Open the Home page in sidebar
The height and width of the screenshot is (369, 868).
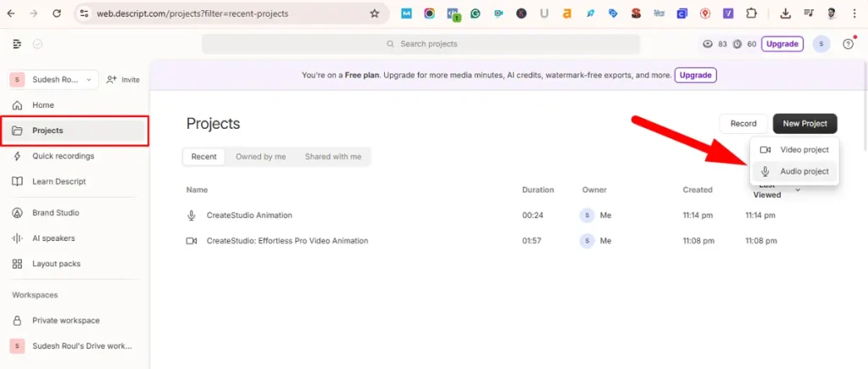pyautogui.click(x=42, y=105)
